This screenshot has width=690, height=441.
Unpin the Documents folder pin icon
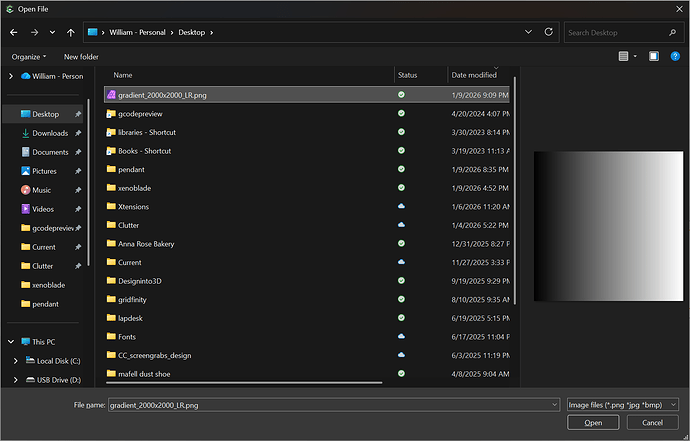[78, 152]
